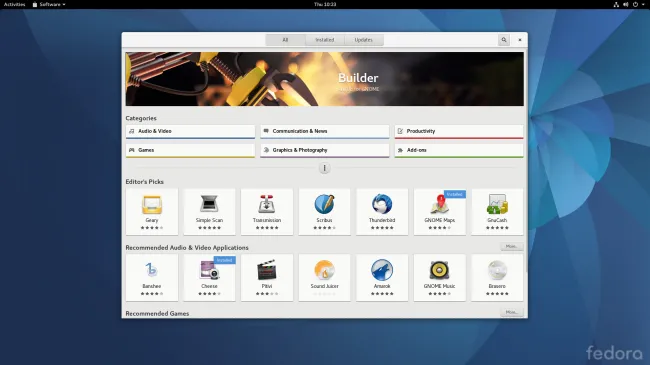The image size is (650, 365).
Task: Open the Thunderbird app tile
Action: 382,212
